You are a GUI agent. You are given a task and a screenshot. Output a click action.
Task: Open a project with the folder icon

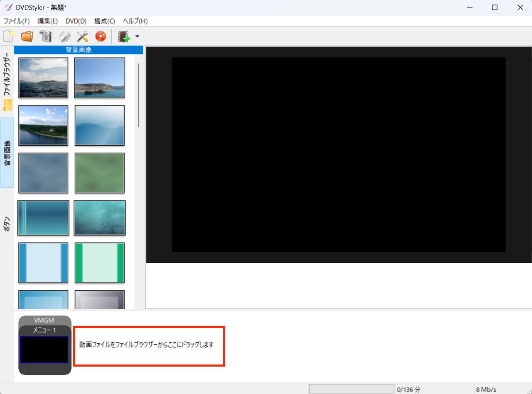[27, 37]
